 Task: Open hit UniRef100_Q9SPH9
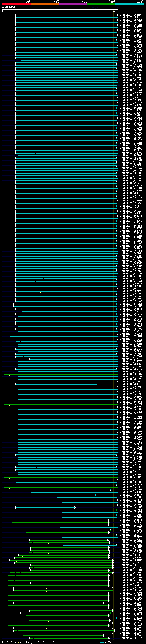coord(131,528)
